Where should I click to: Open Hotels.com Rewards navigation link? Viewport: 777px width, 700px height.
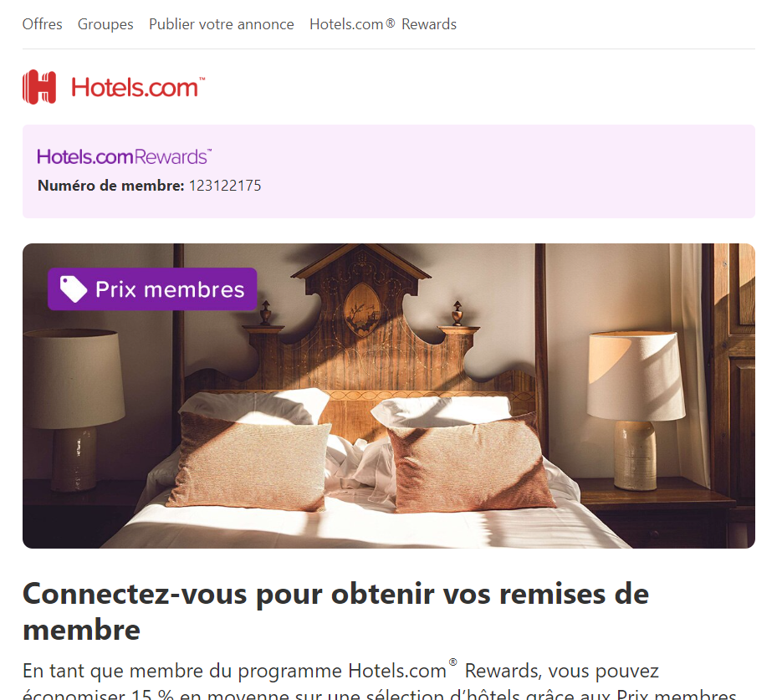pos(383,24)
